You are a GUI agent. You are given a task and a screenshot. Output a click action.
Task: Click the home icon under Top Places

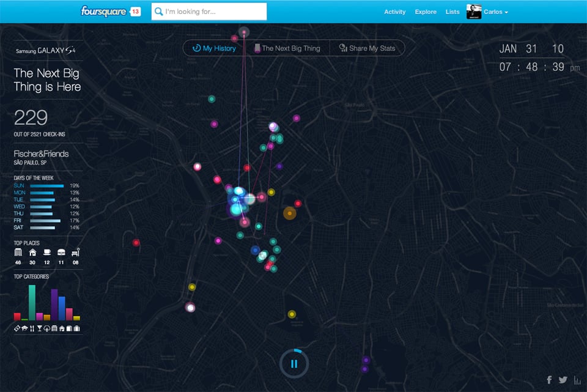(x=33, y=252)
